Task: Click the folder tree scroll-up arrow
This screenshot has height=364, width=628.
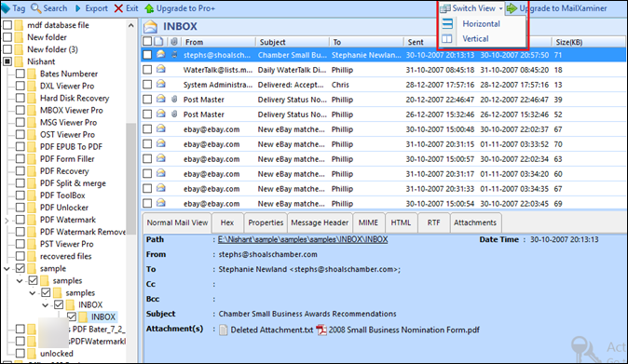Action: 131,25
